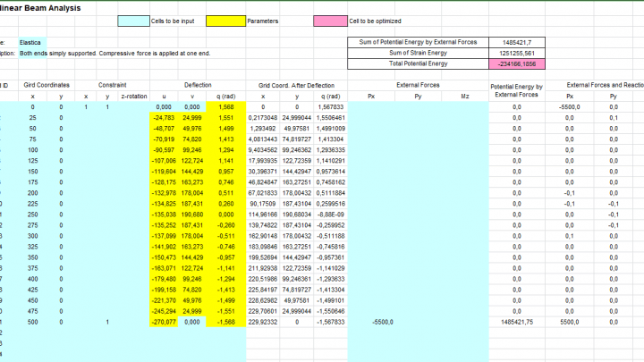
Task: Click the 'linear Beam Analysis' title cell
Action: coord(40,8)
